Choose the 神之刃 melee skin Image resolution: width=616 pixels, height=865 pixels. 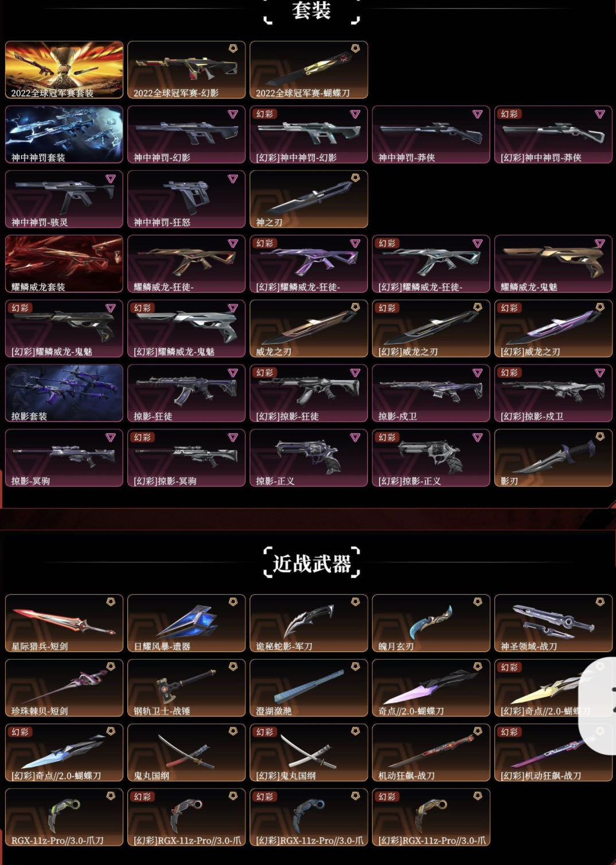point(309,199)
